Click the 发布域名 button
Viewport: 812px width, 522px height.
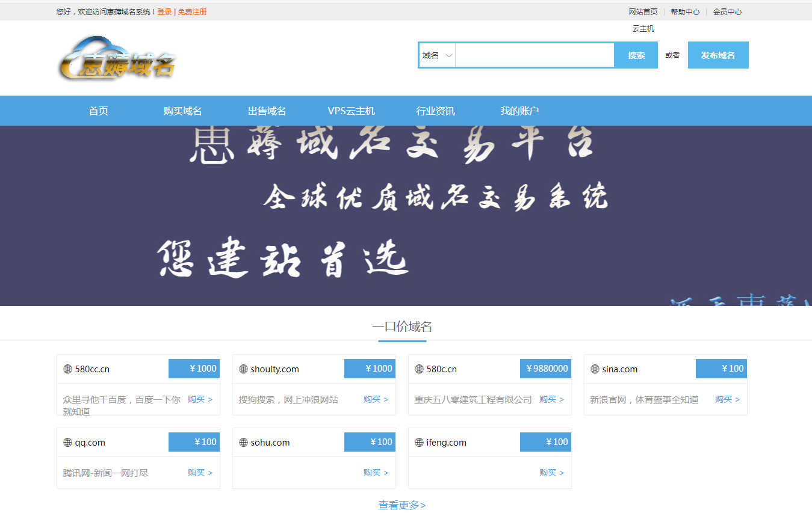(x=717, y=55)
